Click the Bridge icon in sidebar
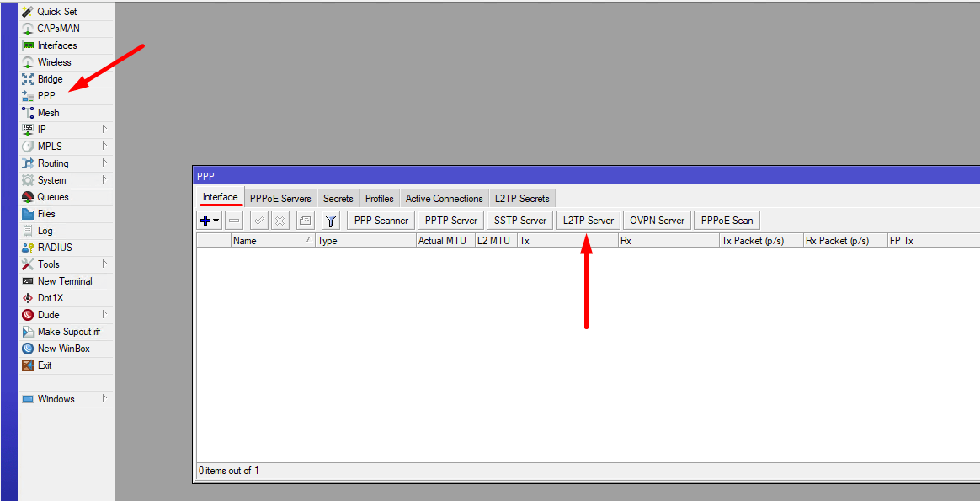 28,79
